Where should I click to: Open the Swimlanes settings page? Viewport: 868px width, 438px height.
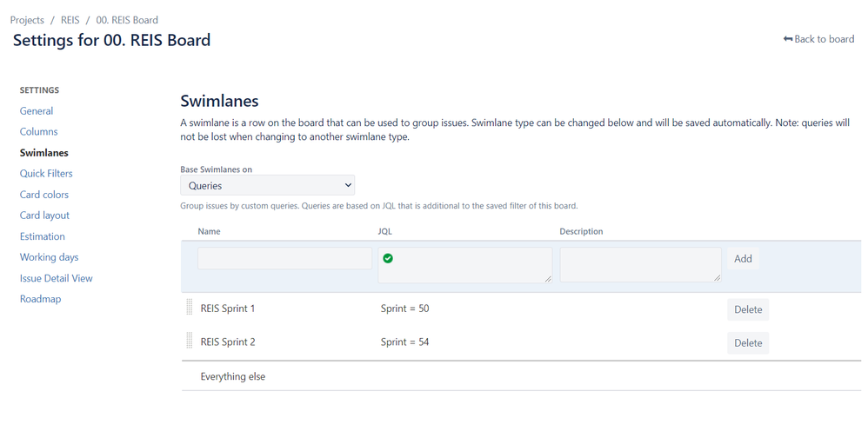click(44, 153)
